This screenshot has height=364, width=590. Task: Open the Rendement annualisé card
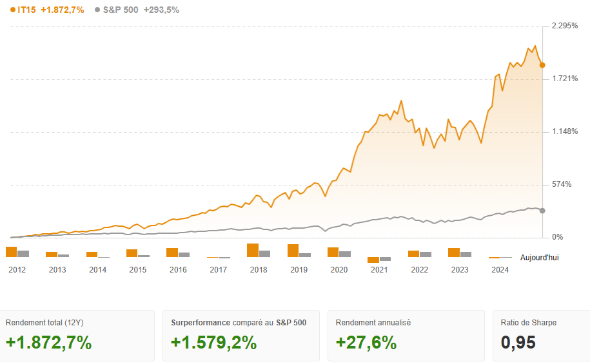406,335
